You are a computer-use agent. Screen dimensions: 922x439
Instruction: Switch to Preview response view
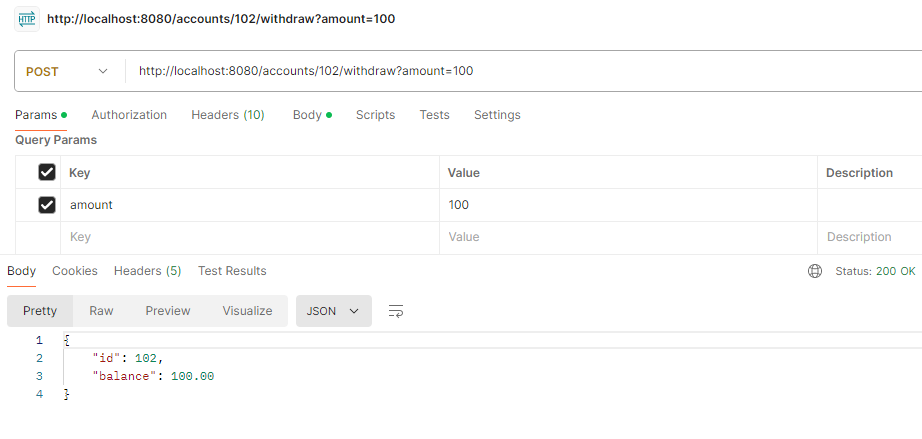click(x=168, y=311)
